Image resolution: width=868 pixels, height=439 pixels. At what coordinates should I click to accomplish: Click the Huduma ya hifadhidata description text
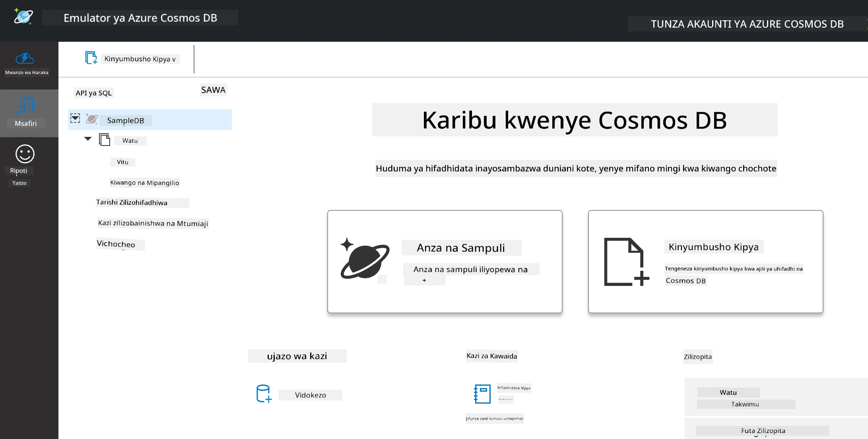coord(576,168)
